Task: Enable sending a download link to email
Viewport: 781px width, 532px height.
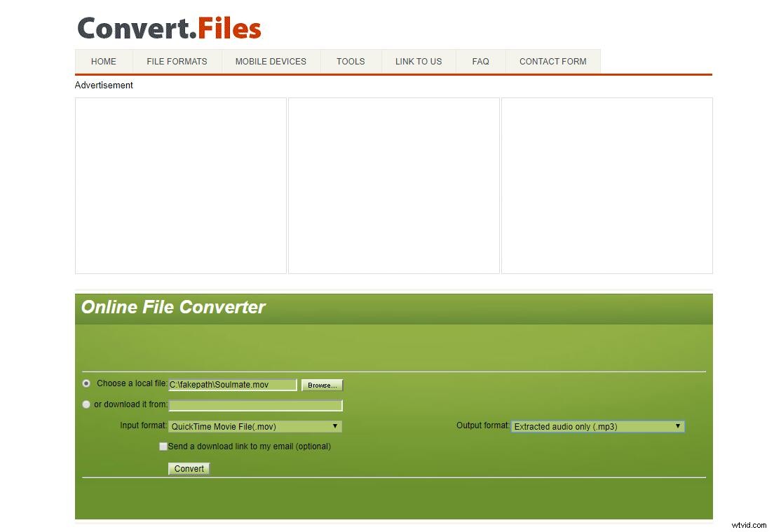Action: point(163,446)
